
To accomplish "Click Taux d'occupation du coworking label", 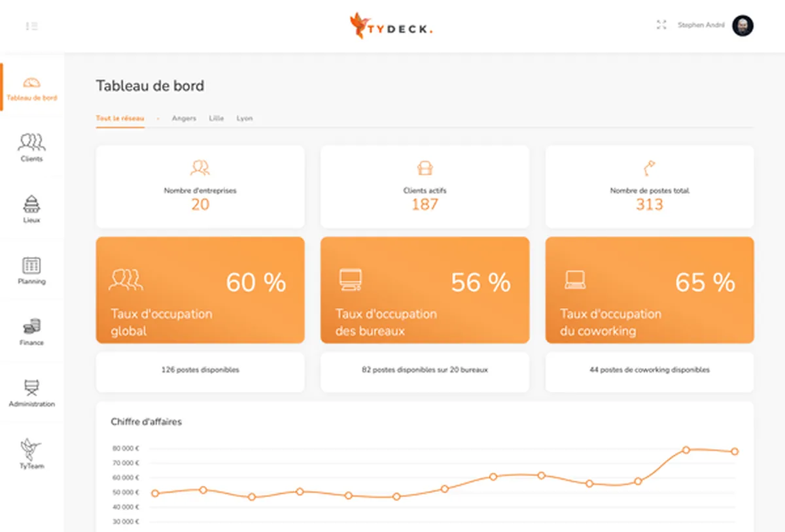I will click(610, 322).
